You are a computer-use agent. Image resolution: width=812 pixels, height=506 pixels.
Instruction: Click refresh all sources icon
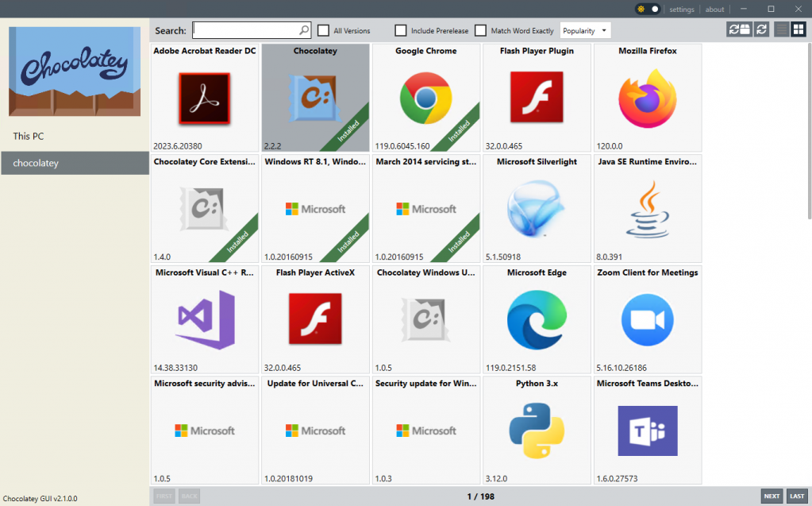click(x=739, y=29)
